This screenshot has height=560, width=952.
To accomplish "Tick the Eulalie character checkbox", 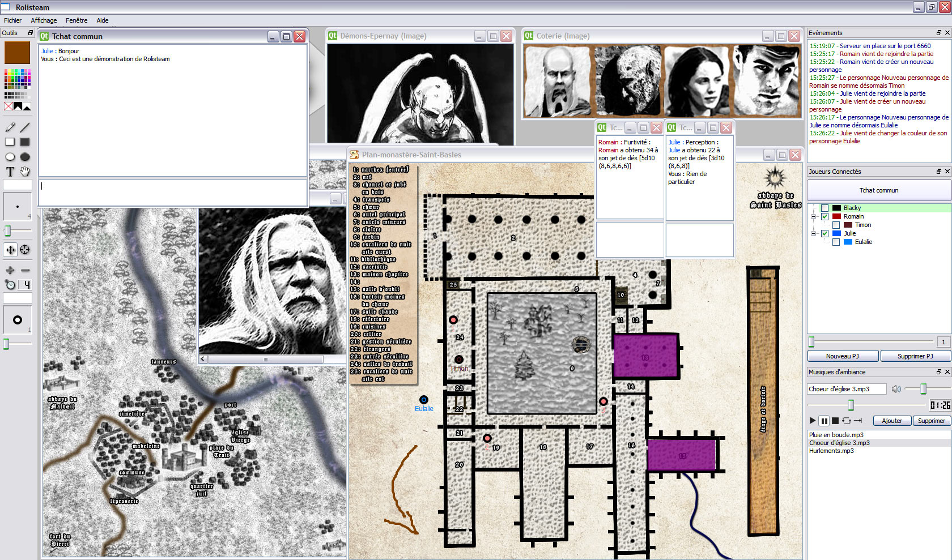I will (836, 242).
